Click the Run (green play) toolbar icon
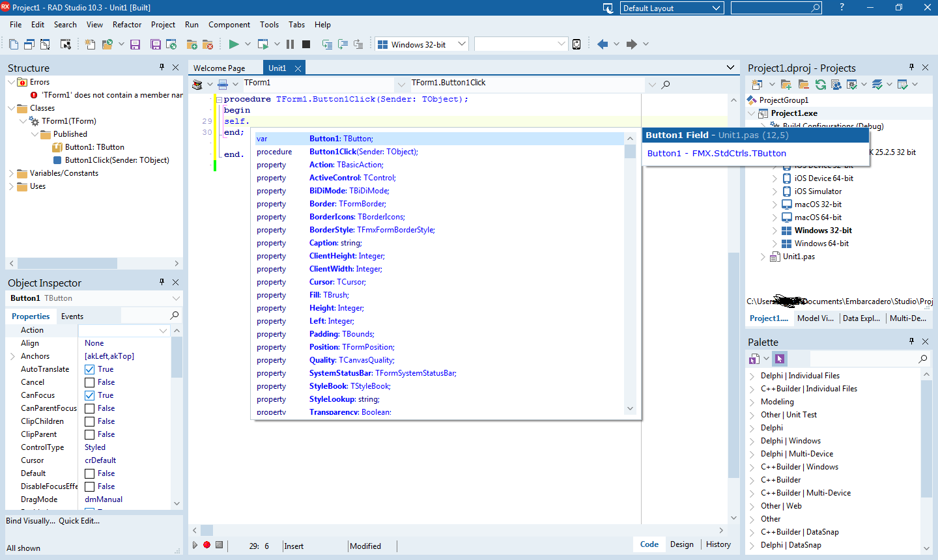The image size is (938, 560). pyautogui.click(x=234, y=44)
